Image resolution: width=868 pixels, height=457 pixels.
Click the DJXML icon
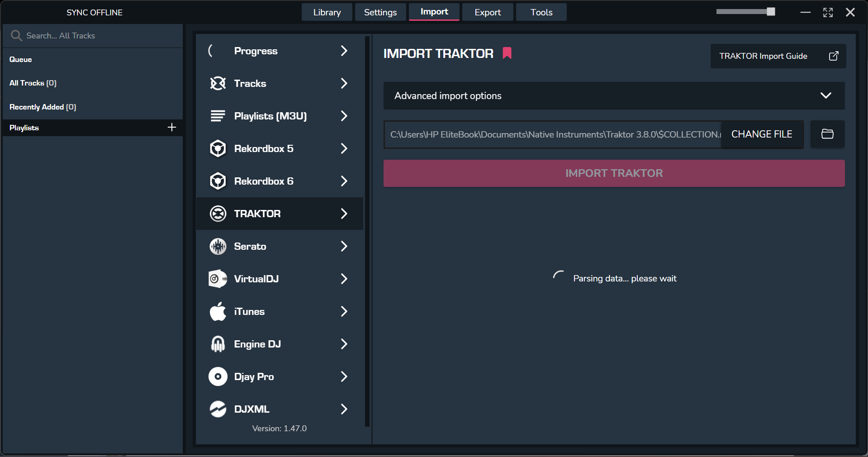tap(218, 409)
